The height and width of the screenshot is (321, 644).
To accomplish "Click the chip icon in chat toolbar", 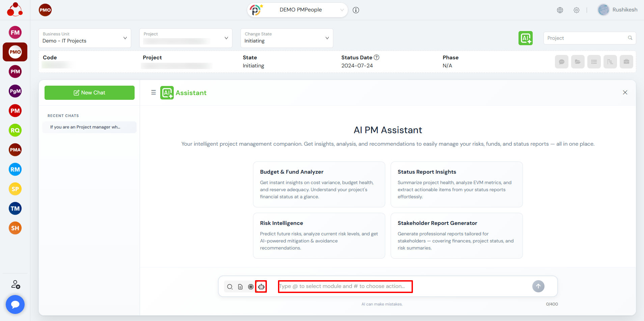I will [251, 287].
